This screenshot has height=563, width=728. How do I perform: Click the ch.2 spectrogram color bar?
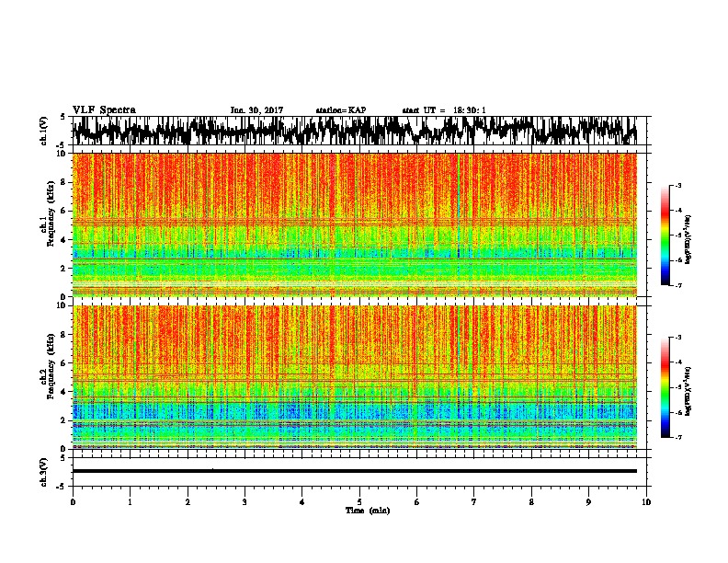click(665, 387)
